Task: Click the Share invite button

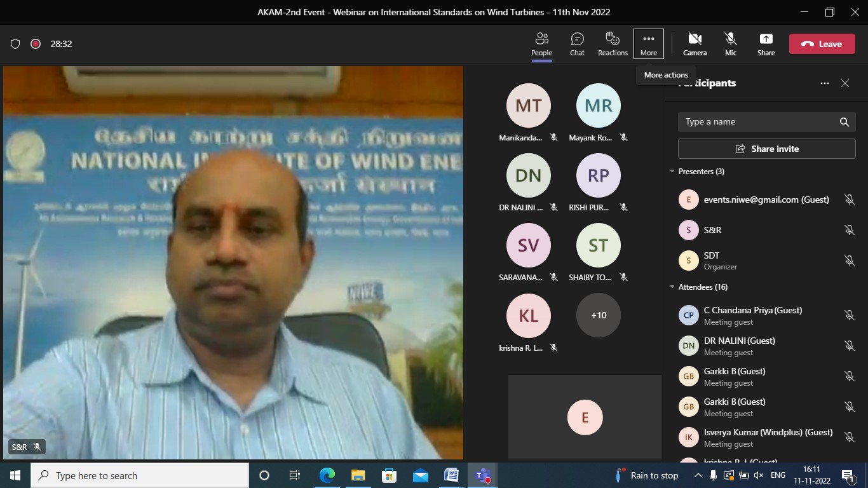Action: 766,149
